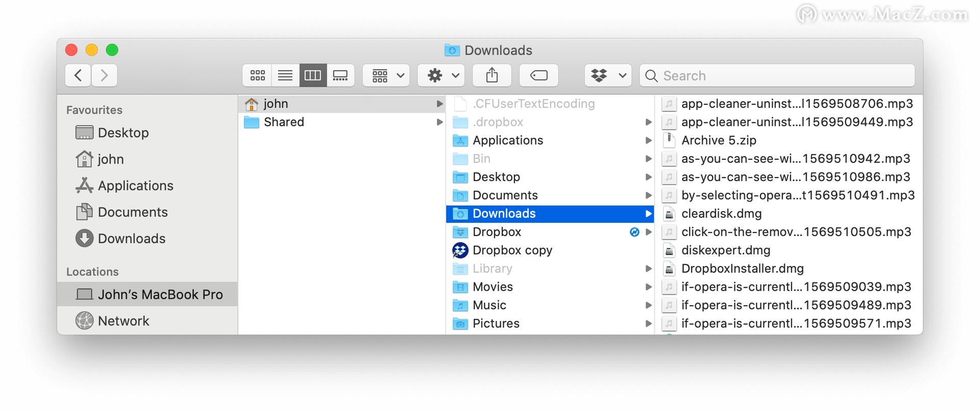Screen dimensions: 980x410
Task: Open the gear Action menu
Action: (441, 75)
